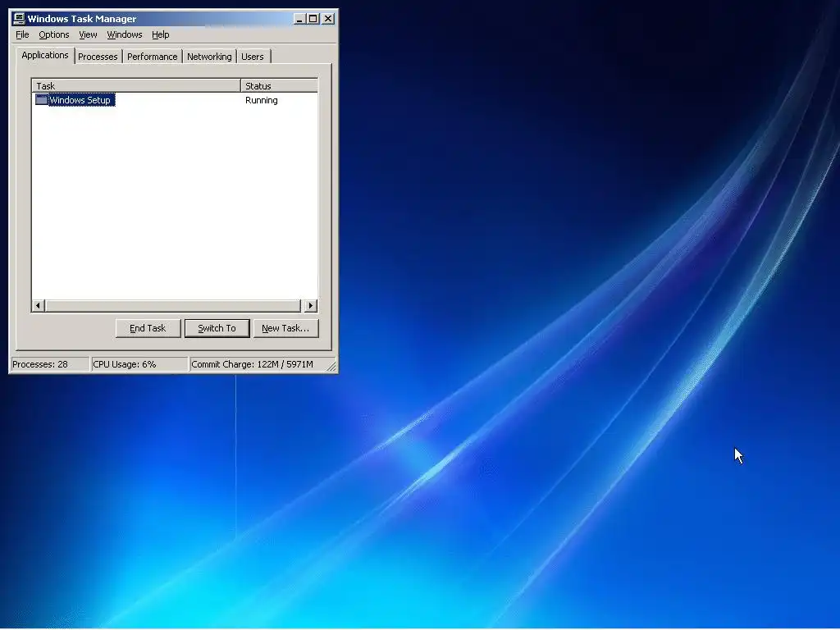840x630 pixels.
Task: Maximize the Windows Task Manager window
Action: tap(313, 19)
